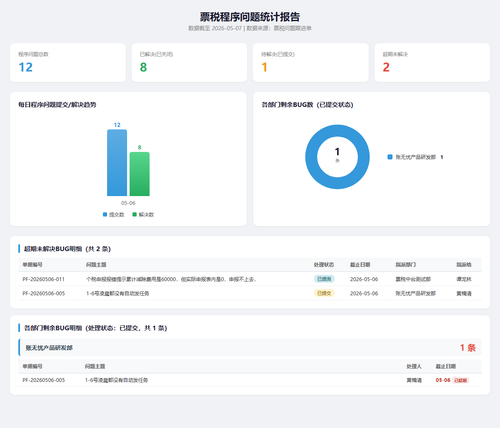Viewport: 500px width, 428px height.
Task: Click the subject text of ticket PF-20260506-011
Action: (171, 279)
